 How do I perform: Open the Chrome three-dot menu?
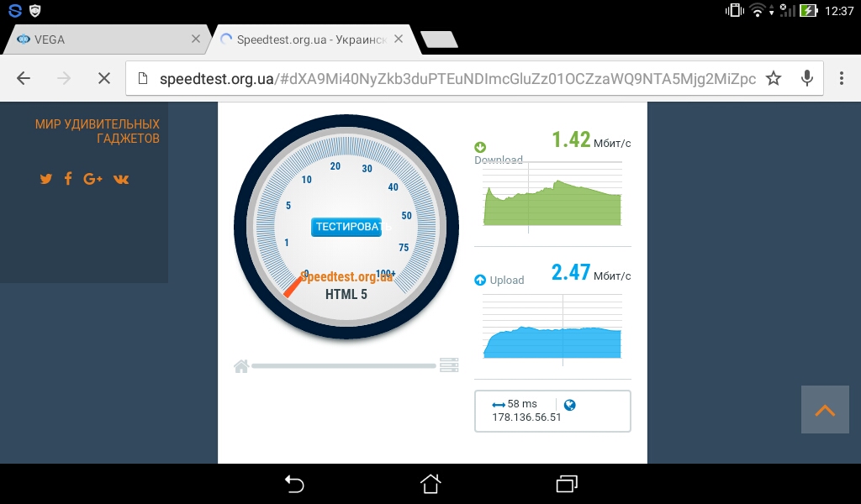(841, 78)
